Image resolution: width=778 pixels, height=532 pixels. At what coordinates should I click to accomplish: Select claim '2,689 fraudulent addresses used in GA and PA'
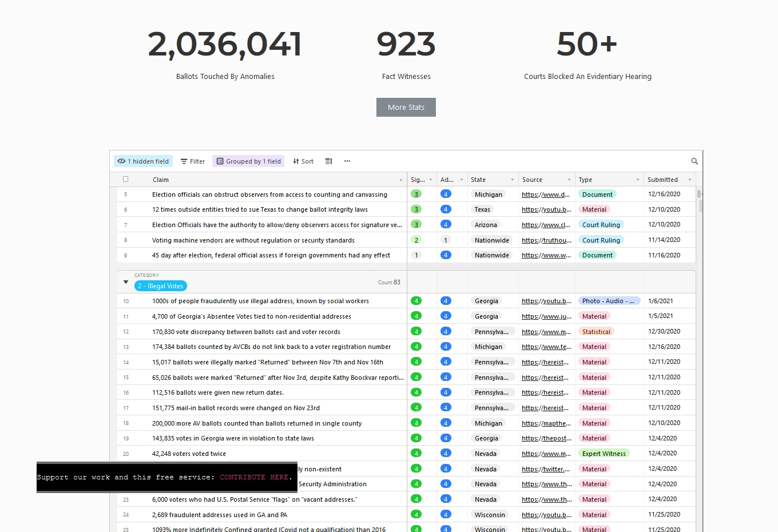220,515
